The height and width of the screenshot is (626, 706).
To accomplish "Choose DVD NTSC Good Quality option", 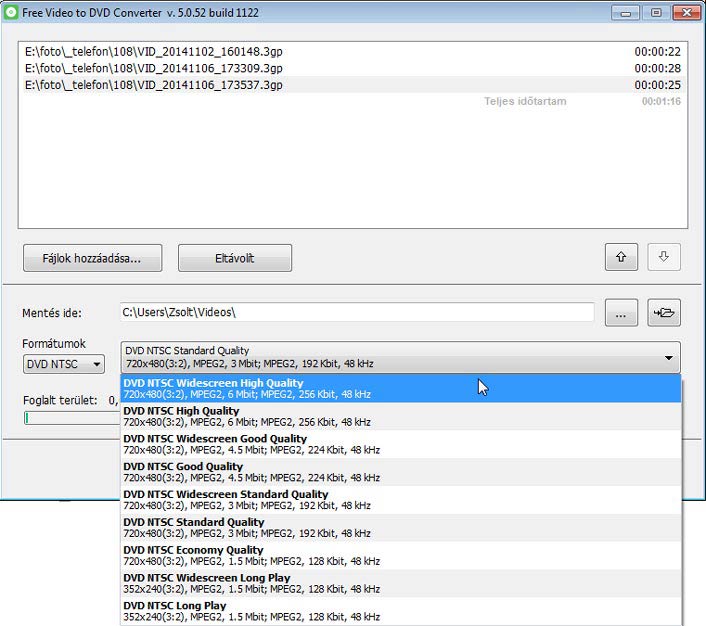I will pos(401,472).
